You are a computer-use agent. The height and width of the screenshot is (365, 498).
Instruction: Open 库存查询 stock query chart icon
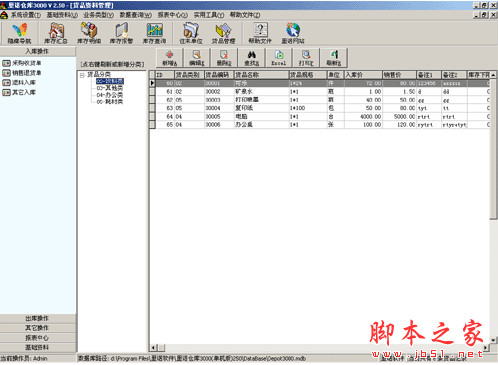pos(154,33)
